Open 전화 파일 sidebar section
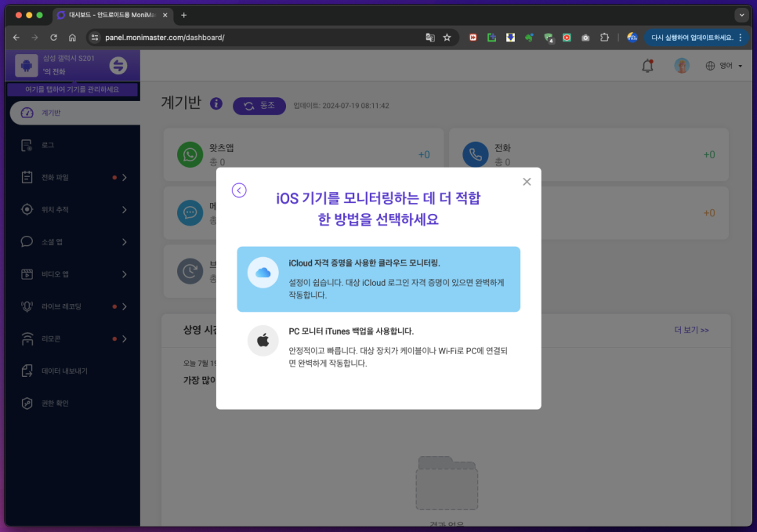Screen dimensions: 757x532 tap(72, 177)
